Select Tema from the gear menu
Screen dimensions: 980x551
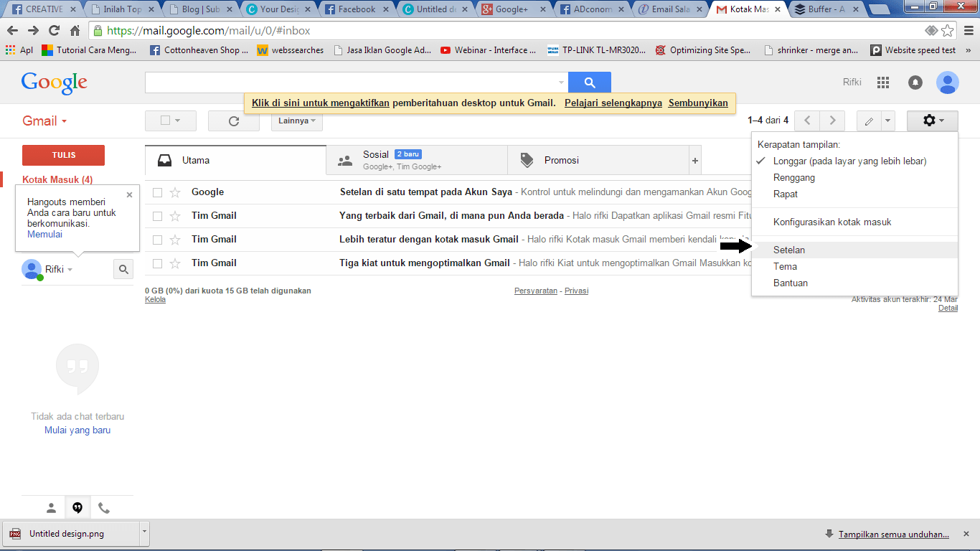pos(854,267)
